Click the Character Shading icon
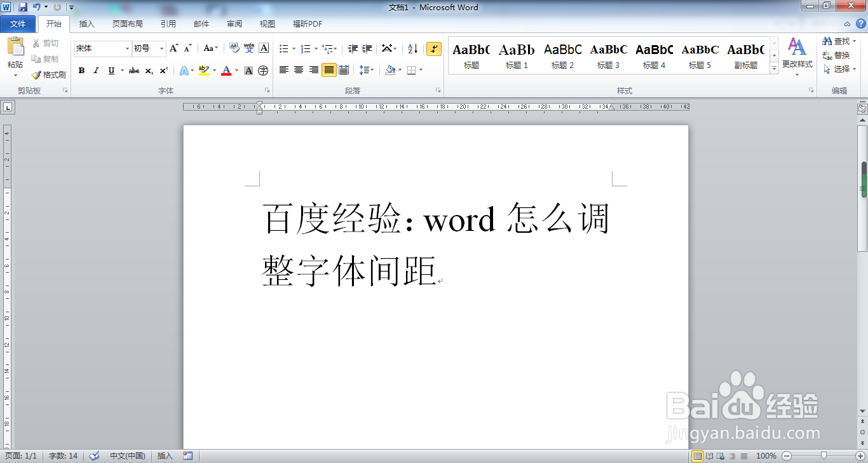Screen dimensions: 868x463 click(248, 71)
